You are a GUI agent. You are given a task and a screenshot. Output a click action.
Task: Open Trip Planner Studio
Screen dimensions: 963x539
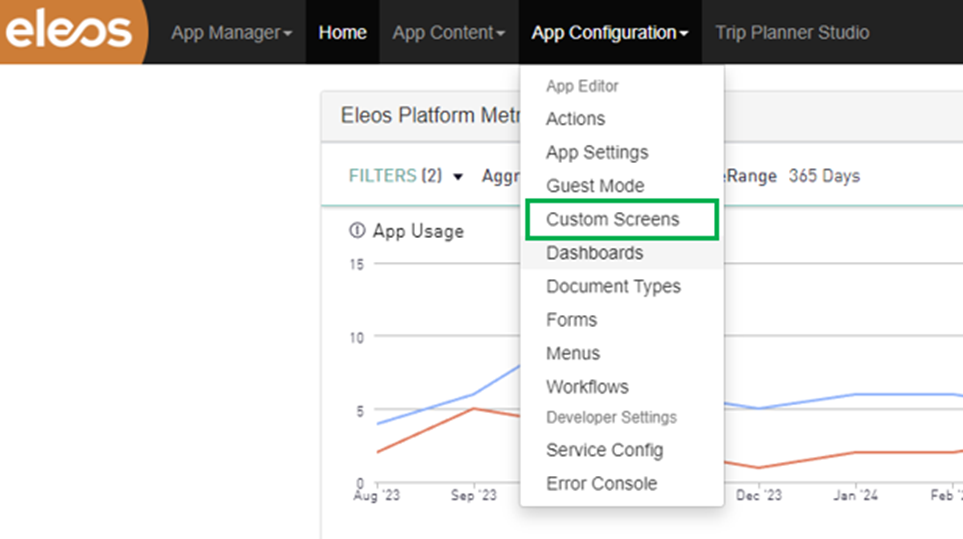point(792,33)
